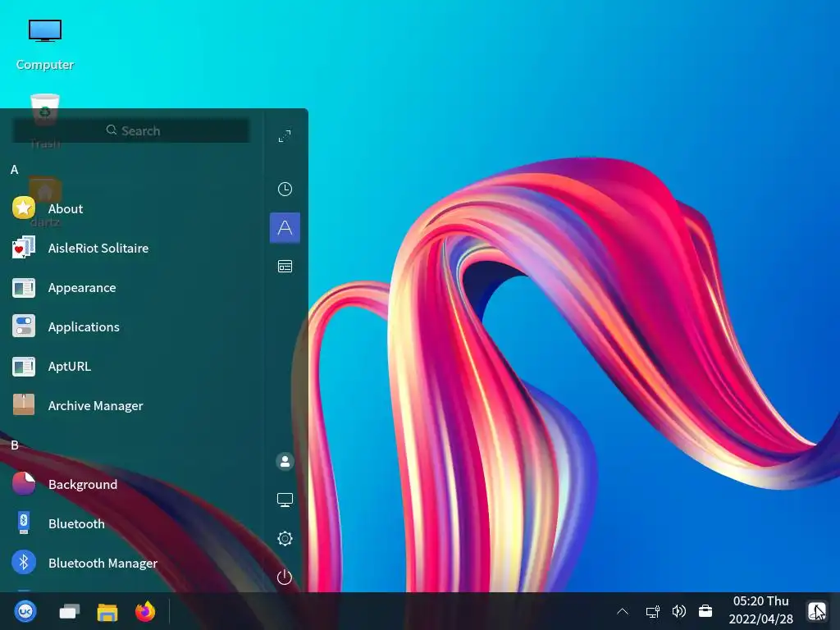Open the Bluetooth device icon
840x630 pixels.
pos(24,523)
